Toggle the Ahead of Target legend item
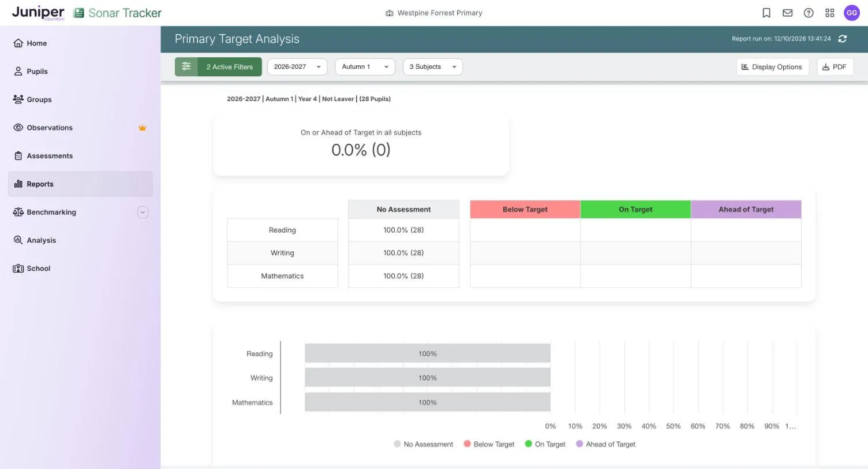 tap(605, 444)
